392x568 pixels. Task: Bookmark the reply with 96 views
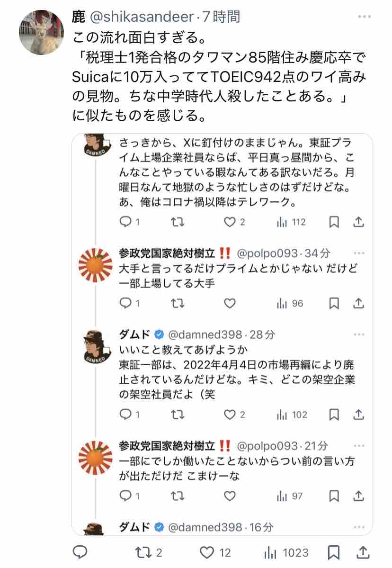334,303
